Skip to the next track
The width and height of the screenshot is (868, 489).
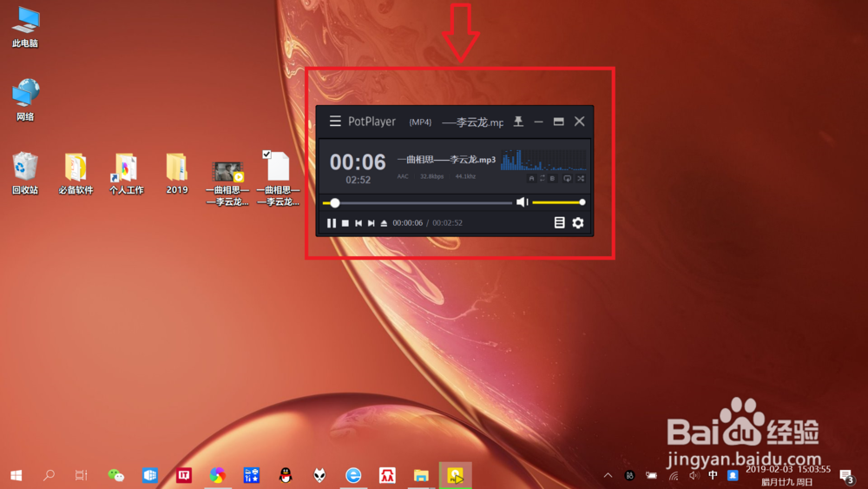point(372,223)
